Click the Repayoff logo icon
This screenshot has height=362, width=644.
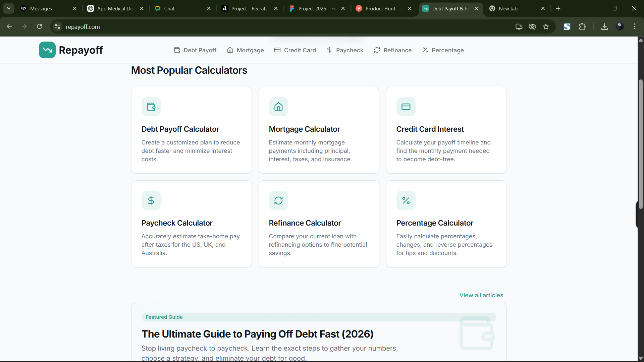47,50
